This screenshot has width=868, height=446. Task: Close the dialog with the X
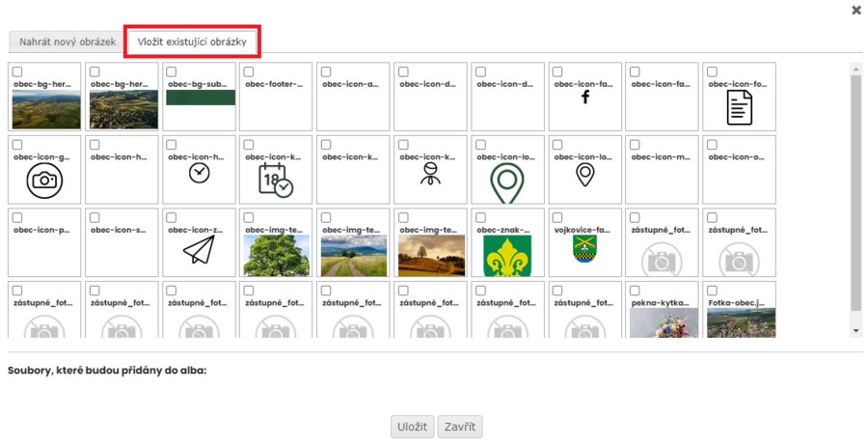[855, 11]
